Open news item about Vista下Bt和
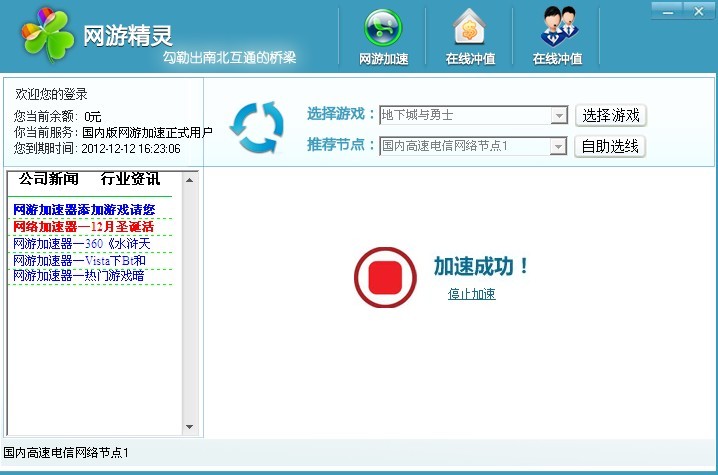Viewport: 718px width, 475px height. click(79, 260)
